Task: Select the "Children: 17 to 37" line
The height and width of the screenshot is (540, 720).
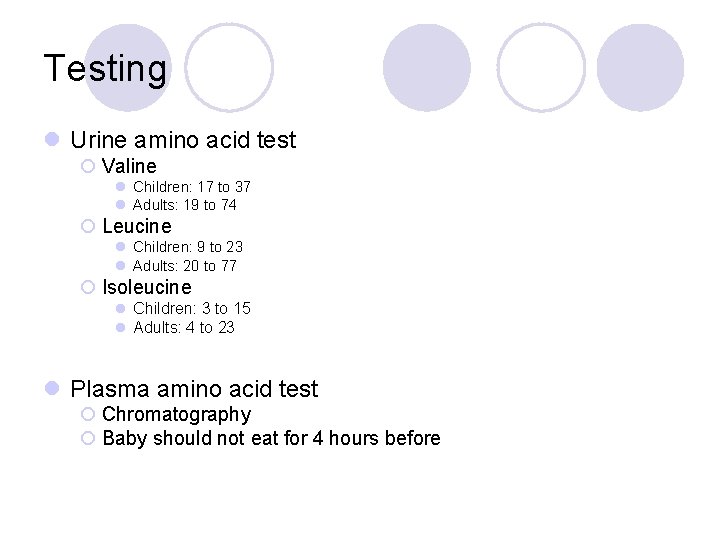Action: 191,187
